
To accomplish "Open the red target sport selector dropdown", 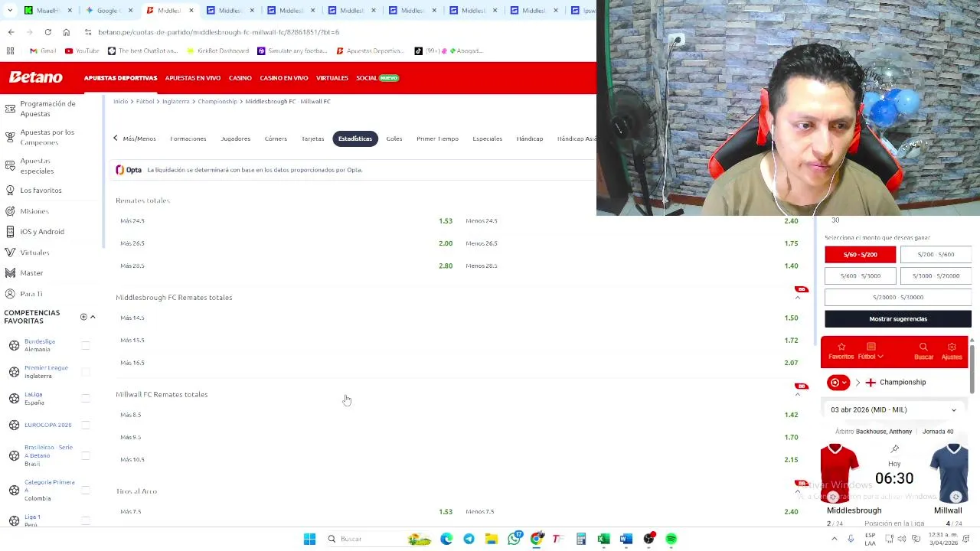I will click(839, 383).
